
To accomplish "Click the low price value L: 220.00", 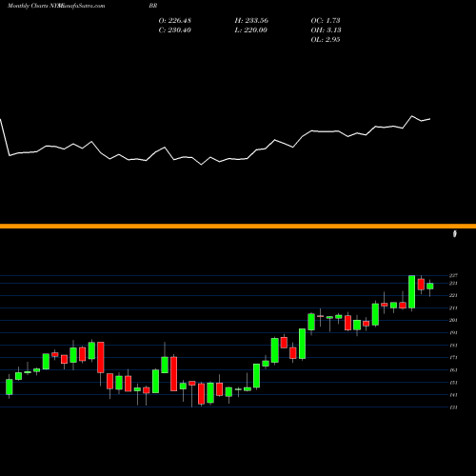I will tap(250, 30).
